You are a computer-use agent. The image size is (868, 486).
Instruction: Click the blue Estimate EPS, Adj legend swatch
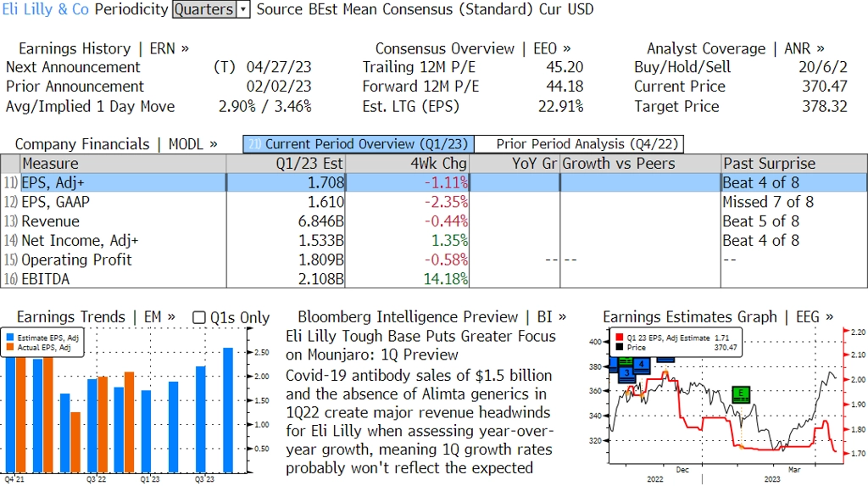click(10, 338)
